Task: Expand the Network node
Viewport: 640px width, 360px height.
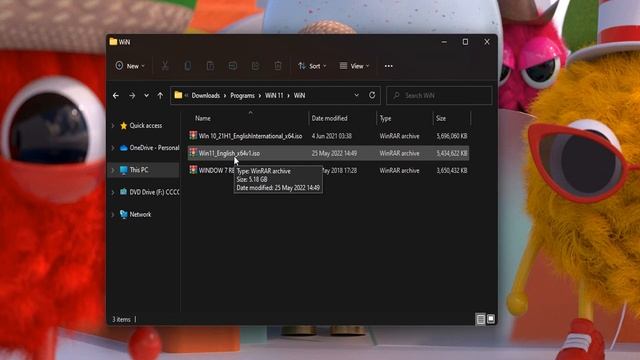Action: point(113,214)
